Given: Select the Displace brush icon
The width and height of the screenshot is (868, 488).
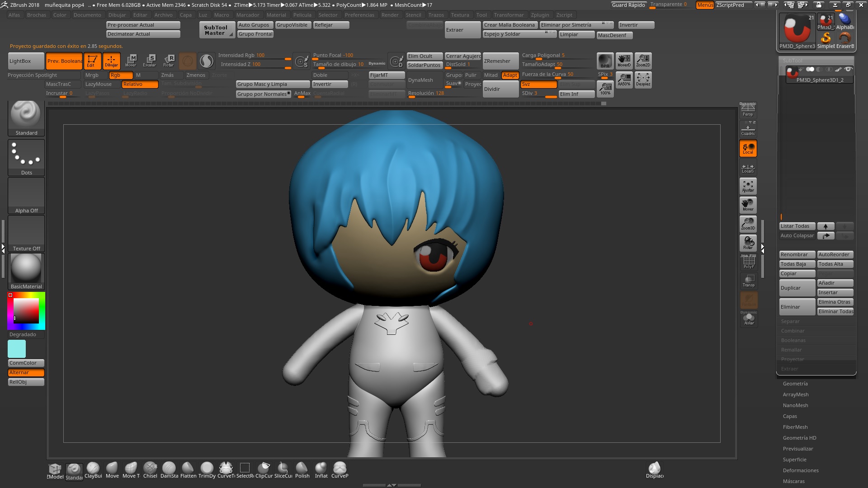Looking at the screenshot, I should click(655, 470).
